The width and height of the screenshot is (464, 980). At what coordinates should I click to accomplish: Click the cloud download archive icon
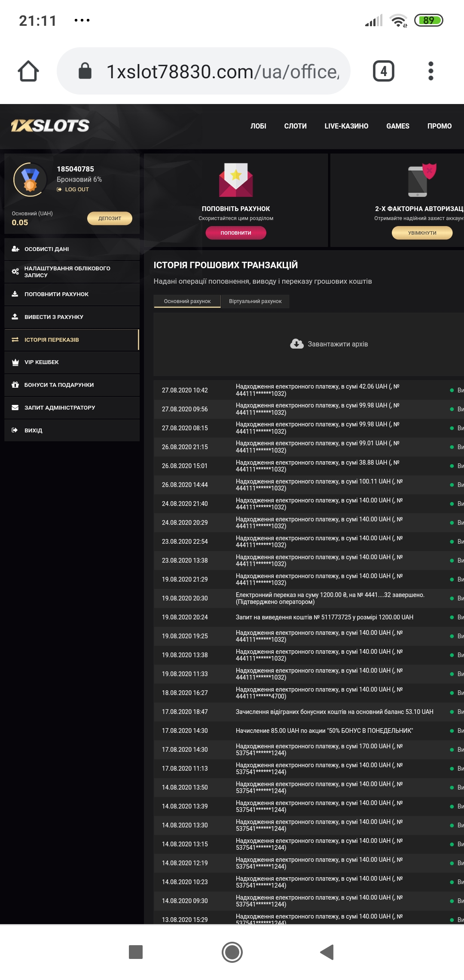(x=297, y=344)
